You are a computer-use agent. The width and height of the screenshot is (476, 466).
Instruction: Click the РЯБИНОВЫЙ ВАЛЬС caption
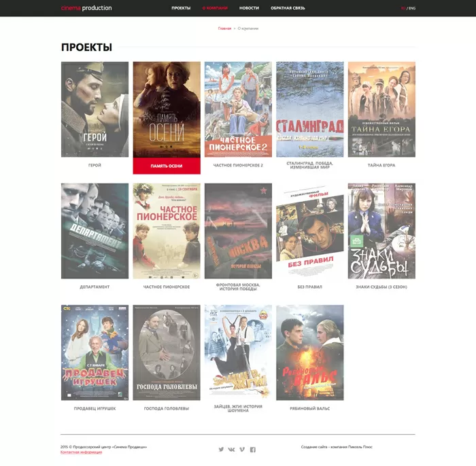309,409
